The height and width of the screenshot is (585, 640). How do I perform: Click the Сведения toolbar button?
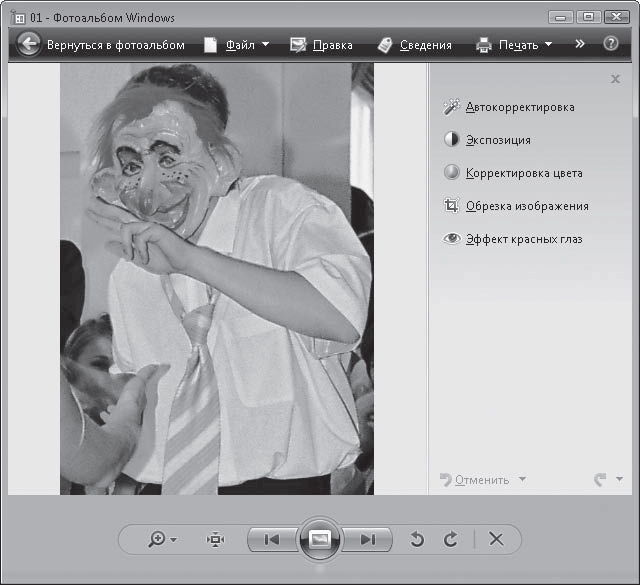[x=414, y=45]
